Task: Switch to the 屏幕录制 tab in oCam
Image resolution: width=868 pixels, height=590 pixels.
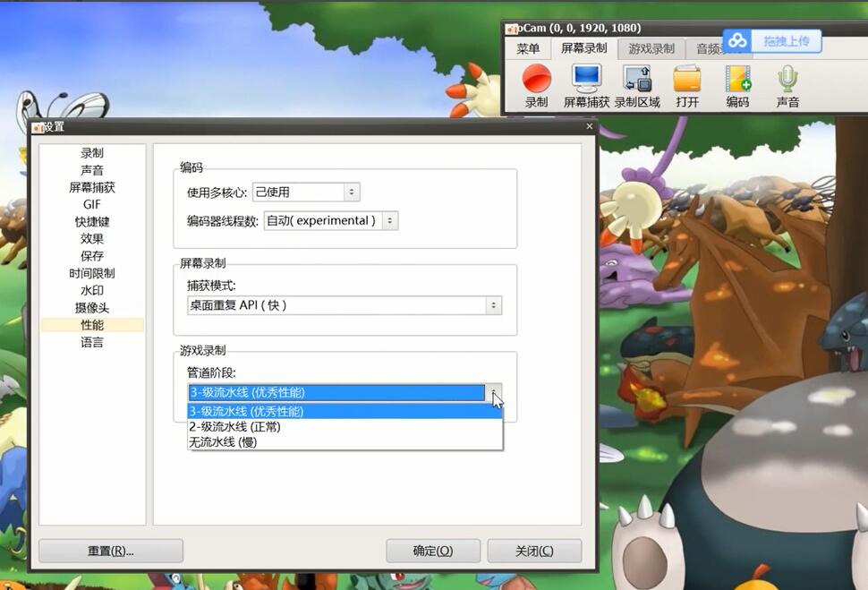Action: pos(583,48)
